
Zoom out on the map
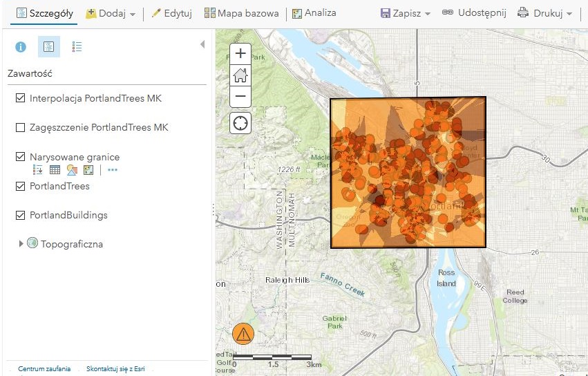pos(240,97)
